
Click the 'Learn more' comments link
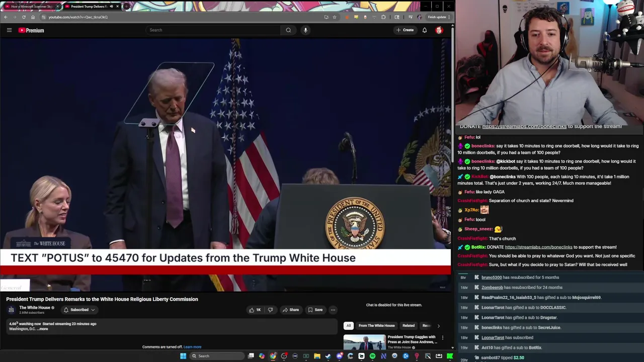(192, 347)
